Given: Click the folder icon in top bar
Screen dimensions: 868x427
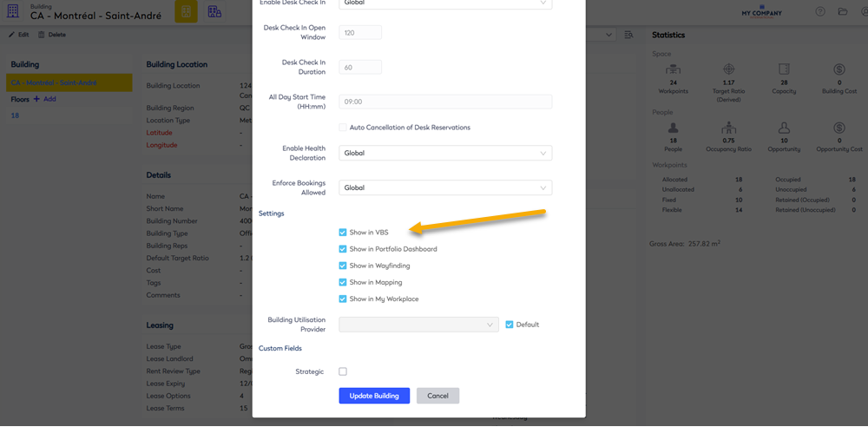Looking at the screenshot, I should [842, 12].
